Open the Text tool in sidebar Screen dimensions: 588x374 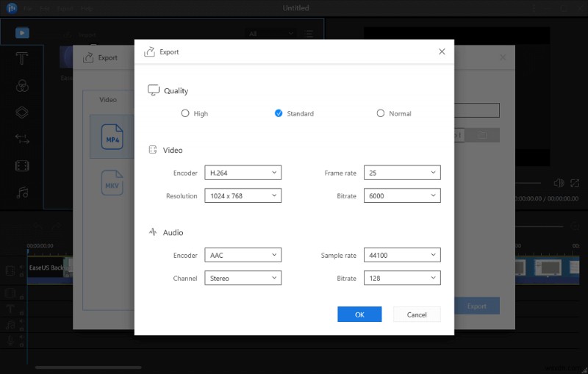pos(22,59)
